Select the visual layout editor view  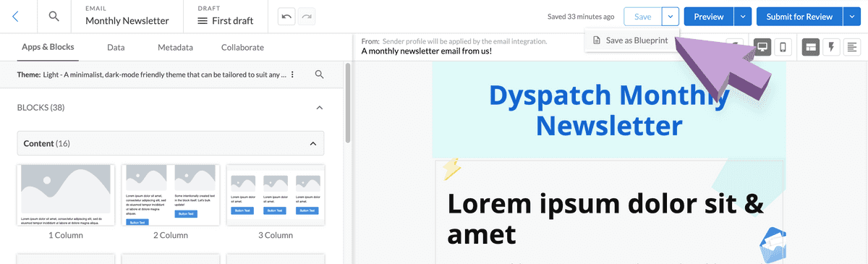811,47
